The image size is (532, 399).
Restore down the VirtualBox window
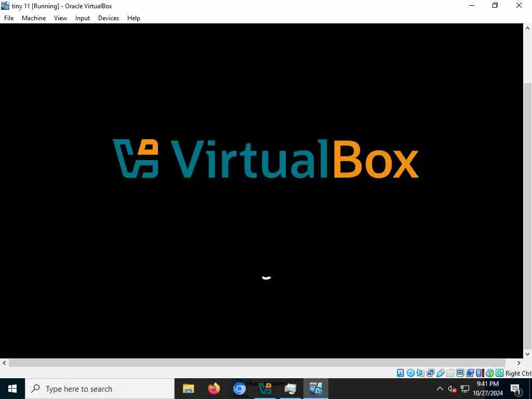pyautogui.click(x=495, y=5)
